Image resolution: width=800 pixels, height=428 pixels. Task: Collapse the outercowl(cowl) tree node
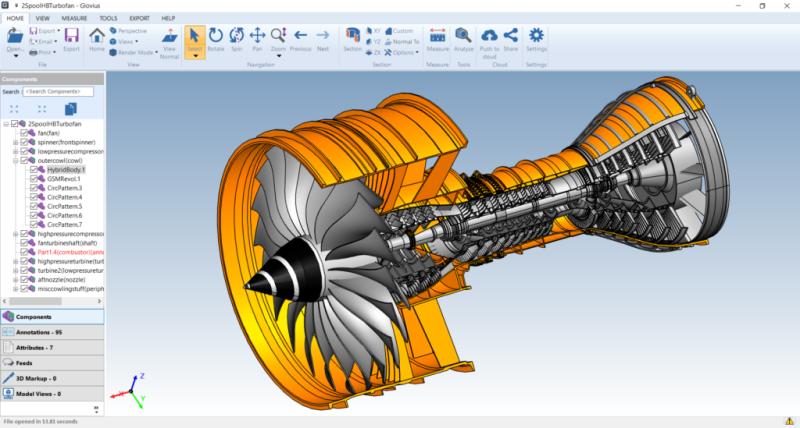pos(16,161)
